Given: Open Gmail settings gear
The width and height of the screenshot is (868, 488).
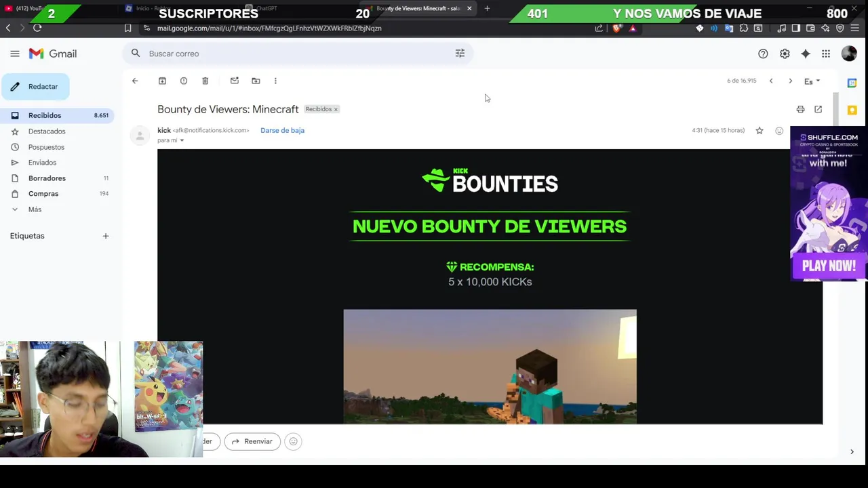Looking at the screenshot, I should click(785, 54).
